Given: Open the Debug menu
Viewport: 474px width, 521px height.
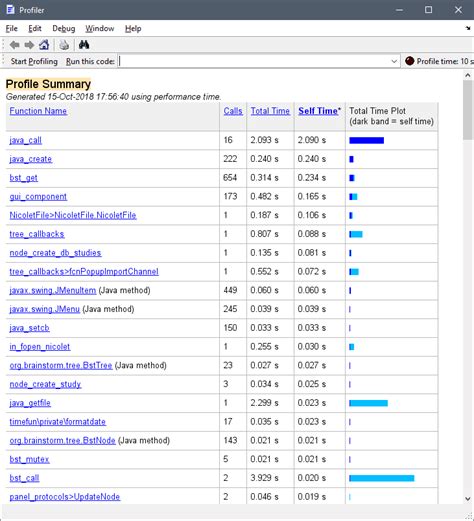Looking at the screenshot, I should 64,29.
